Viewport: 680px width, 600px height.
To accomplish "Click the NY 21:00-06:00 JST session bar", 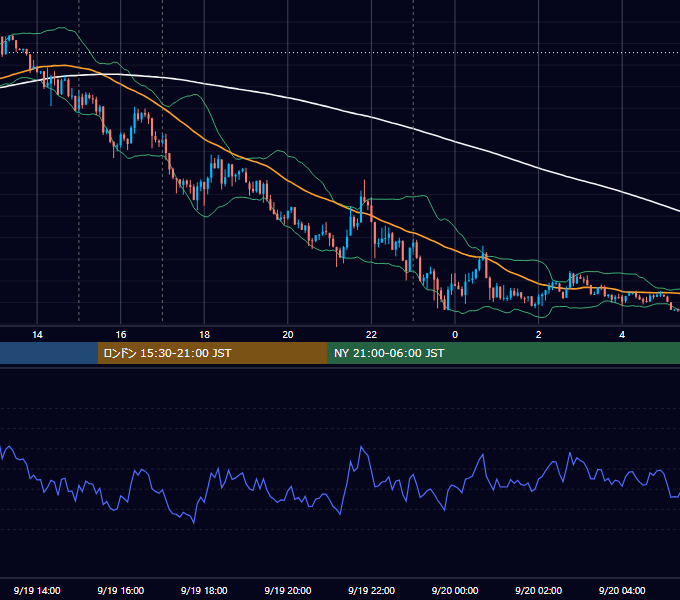I will pos(503,353).
